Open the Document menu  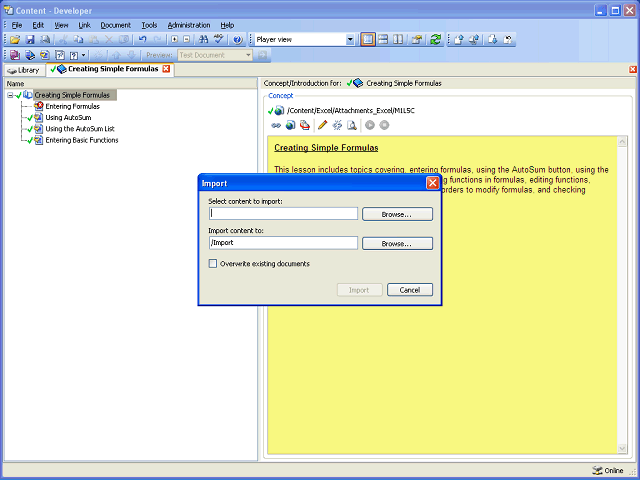[x=116, y=25]
